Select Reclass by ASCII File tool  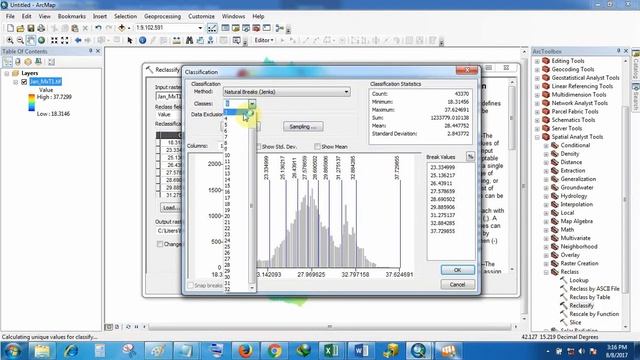click(594, 289)
